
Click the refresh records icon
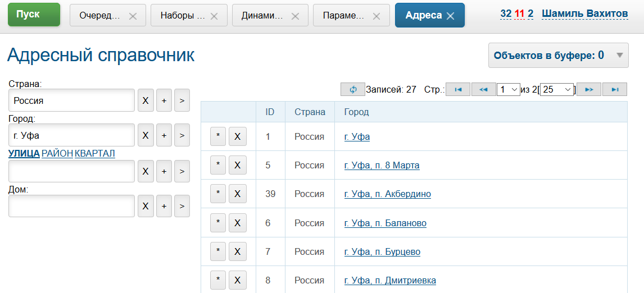click(352, 89)
